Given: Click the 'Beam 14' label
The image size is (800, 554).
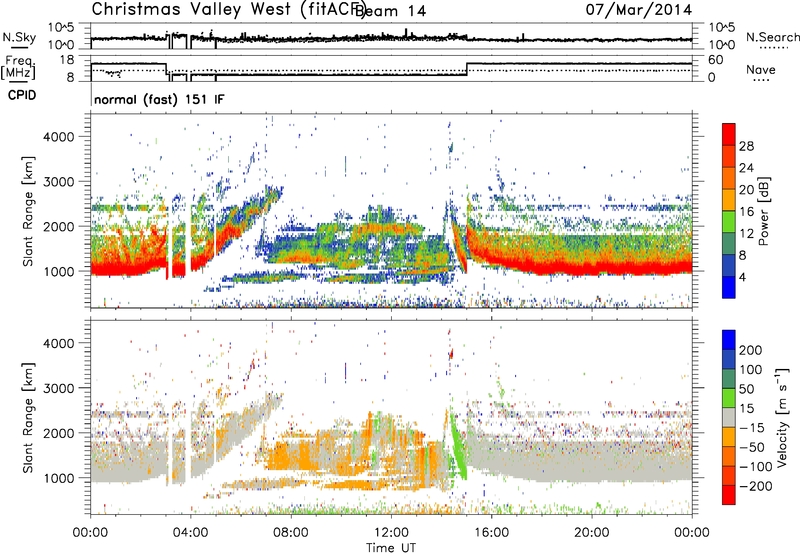Looking at the screenshot, I should [390, 11].
